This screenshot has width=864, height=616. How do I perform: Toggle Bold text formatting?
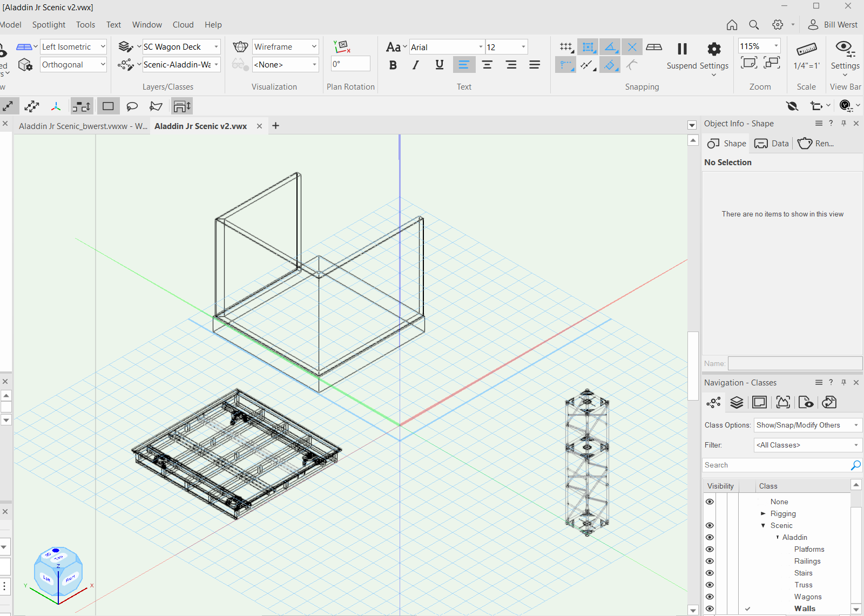point(393,65)
